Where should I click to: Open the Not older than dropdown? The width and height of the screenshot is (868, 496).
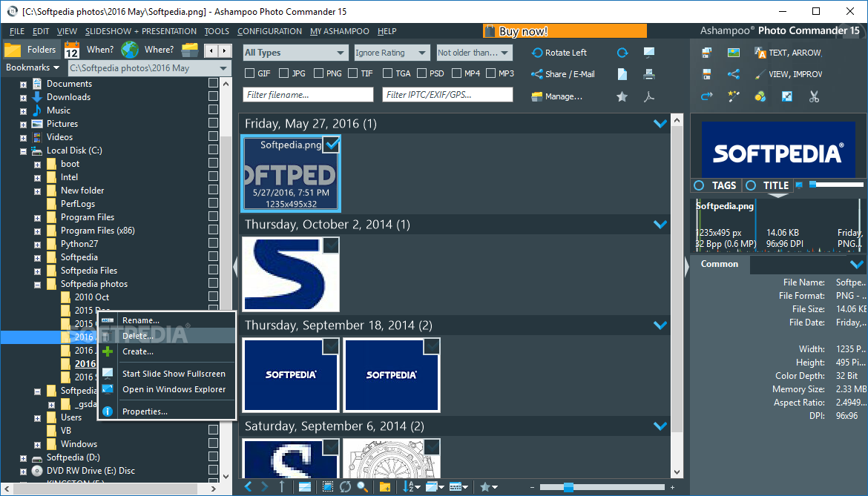474,53
